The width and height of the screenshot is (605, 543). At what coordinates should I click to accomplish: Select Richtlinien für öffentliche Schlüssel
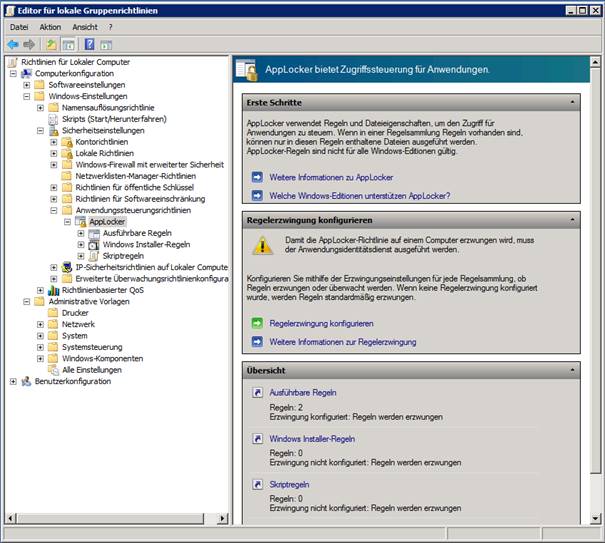[134, 188]
